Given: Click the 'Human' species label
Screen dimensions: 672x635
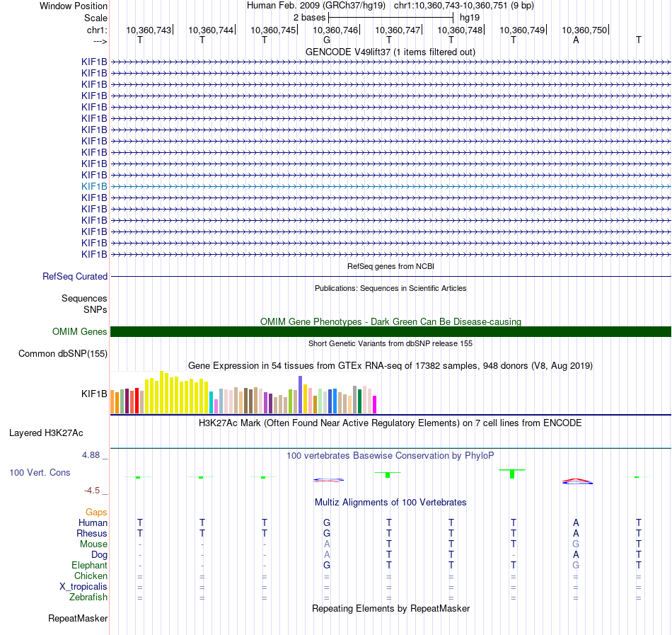Looking at the screenshot, I should [93, 522].
